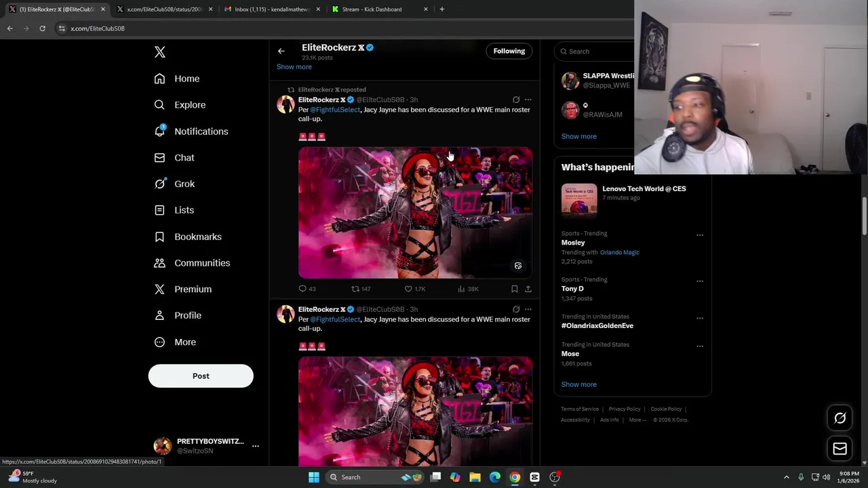This screenshot has width=868, height=488.
Task: Expand the More menu in sidebar
Action: [x=175, y=342]
